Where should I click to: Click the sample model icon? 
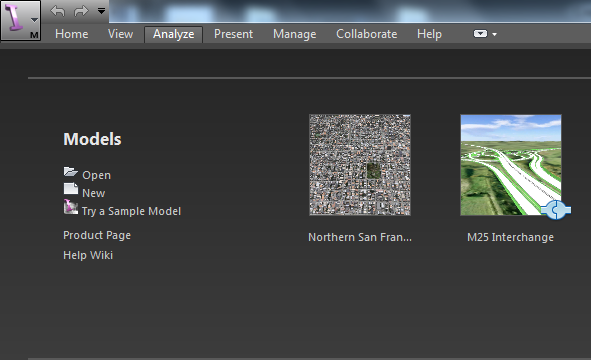70,207
